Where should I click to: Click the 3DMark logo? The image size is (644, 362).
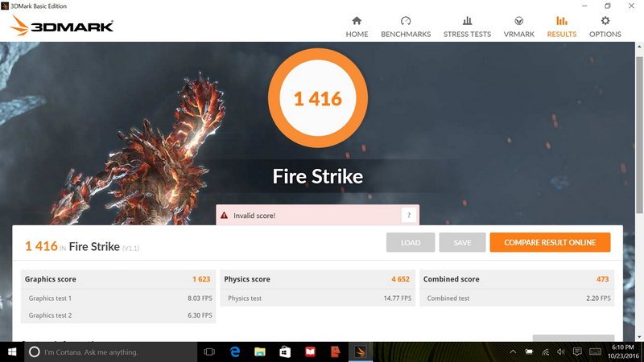pos(61,27)
